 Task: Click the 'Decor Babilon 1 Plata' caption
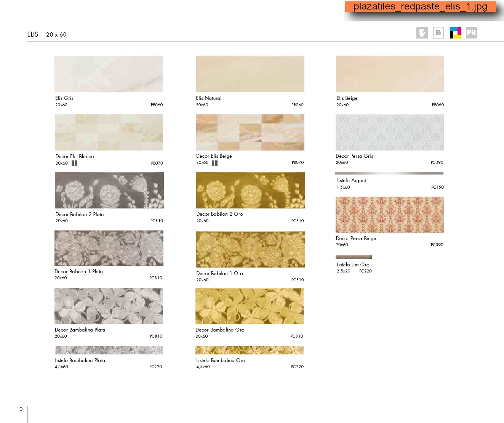79,271
